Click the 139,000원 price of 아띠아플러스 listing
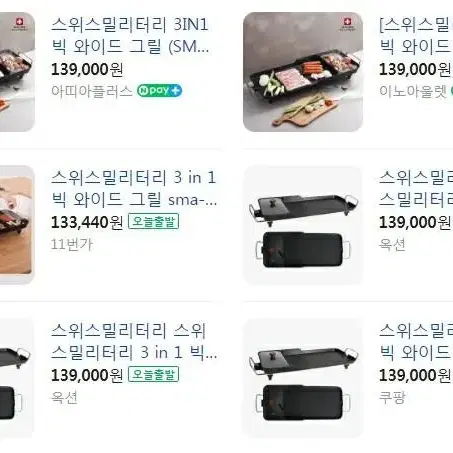The width and height of the screenshot is (453, 453). 87,69
